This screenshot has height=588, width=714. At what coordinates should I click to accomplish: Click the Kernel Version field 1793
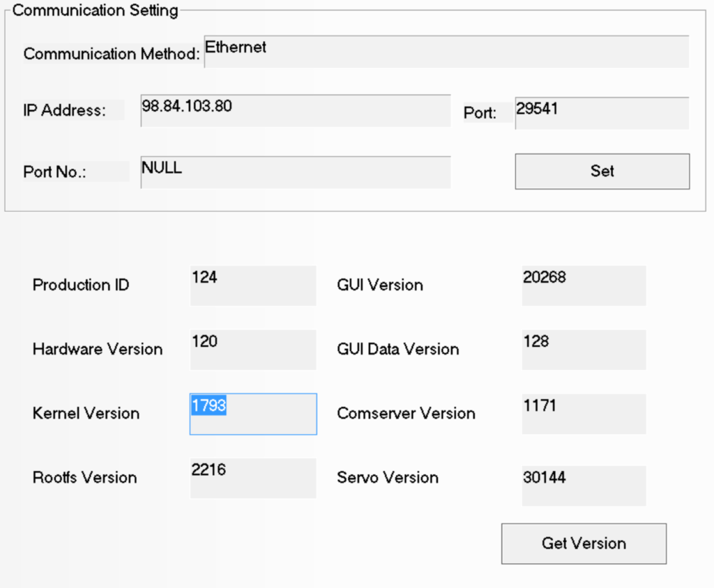(x=253, y=414)
